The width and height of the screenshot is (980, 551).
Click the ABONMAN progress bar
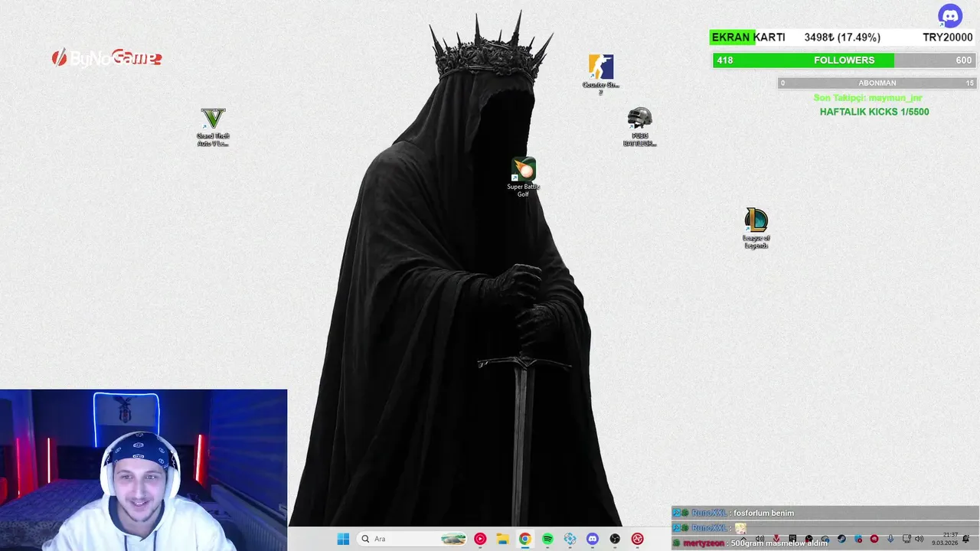(877, 83)
